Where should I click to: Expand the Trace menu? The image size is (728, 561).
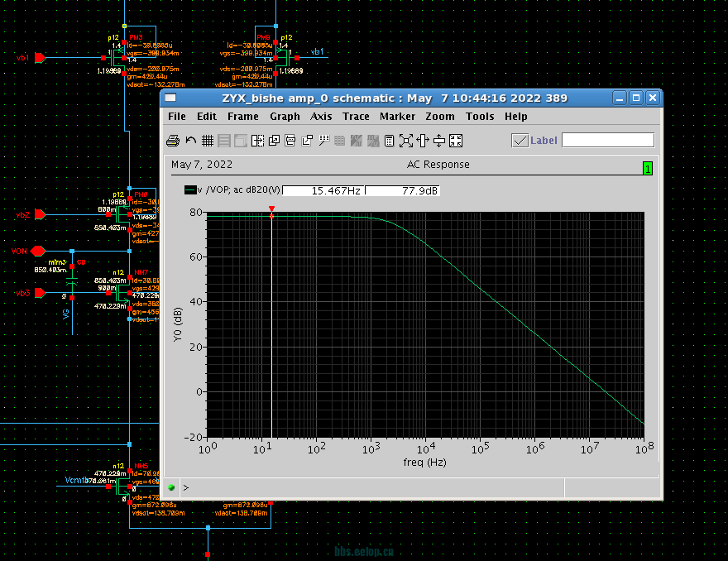(356, 117)
